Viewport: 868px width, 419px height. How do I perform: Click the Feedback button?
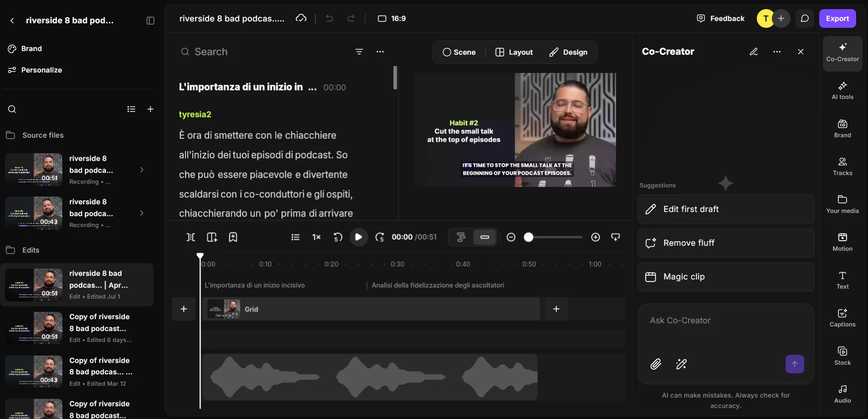click(721, 18)
